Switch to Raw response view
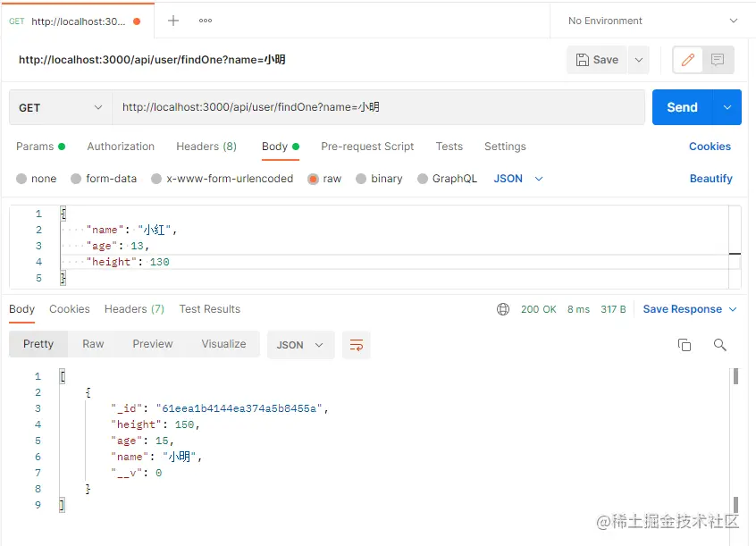Image resolution: width=756 pixels, height=546 pixels. [93, 344]
